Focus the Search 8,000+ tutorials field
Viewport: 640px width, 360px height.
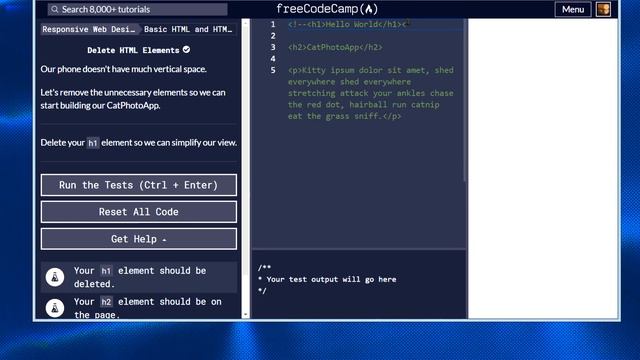pyautogui.click(x=138, y=9)
